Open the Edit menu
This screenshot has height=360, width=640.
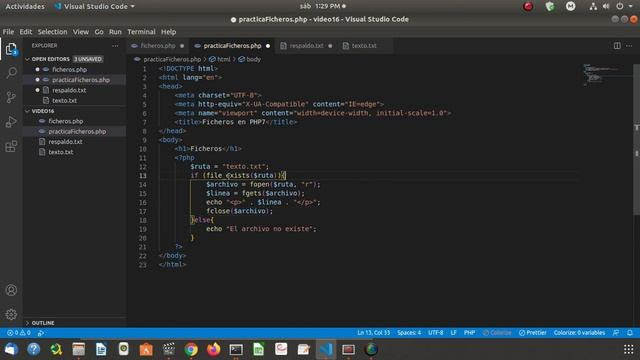pyautogui.click(x=25, y=32)
